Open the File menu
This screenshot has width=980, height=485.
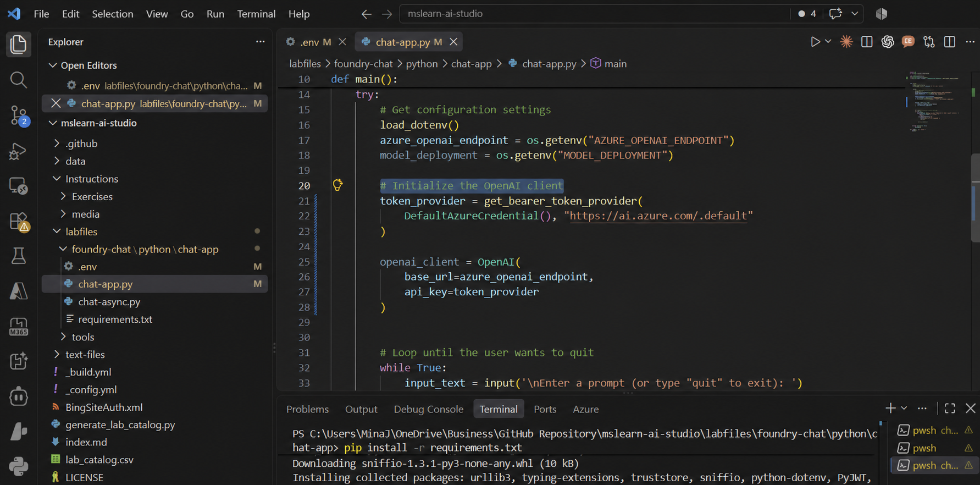click(41, 14)
